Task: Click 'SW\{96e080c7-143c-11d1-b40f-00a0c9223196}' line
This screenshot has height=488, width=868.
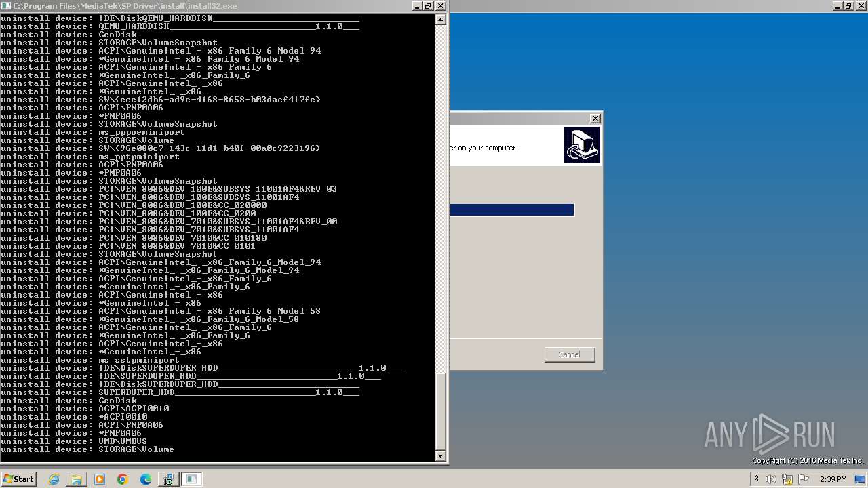Action: click(161, 148)
